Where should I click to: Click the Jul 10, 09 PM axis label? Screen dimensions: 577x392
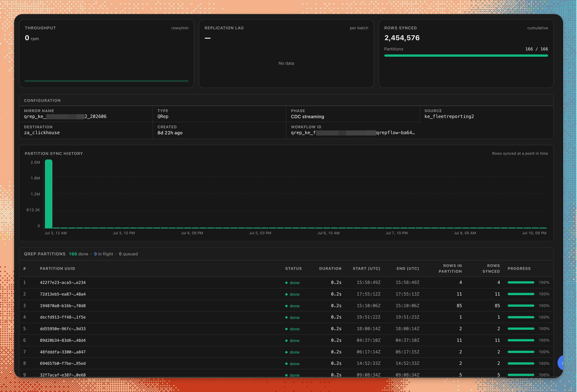[534, 233]
